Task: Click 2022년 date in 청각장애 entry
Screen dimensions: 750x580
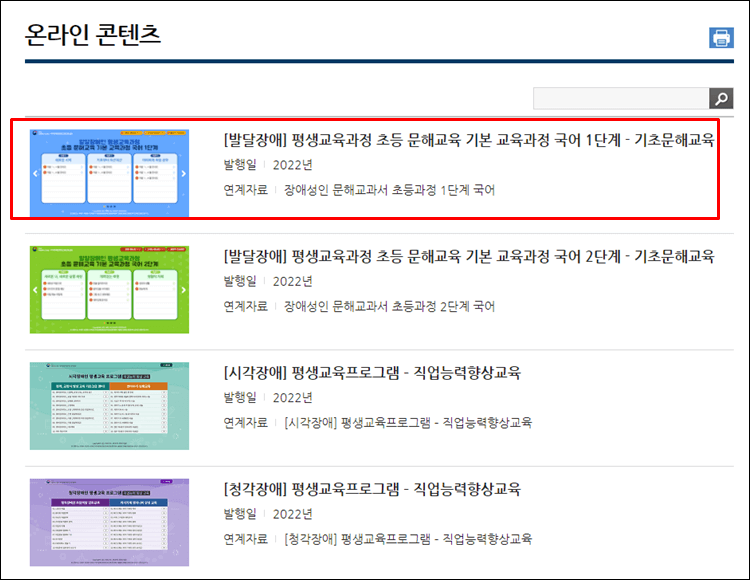Action: click(x=292, y=514)
